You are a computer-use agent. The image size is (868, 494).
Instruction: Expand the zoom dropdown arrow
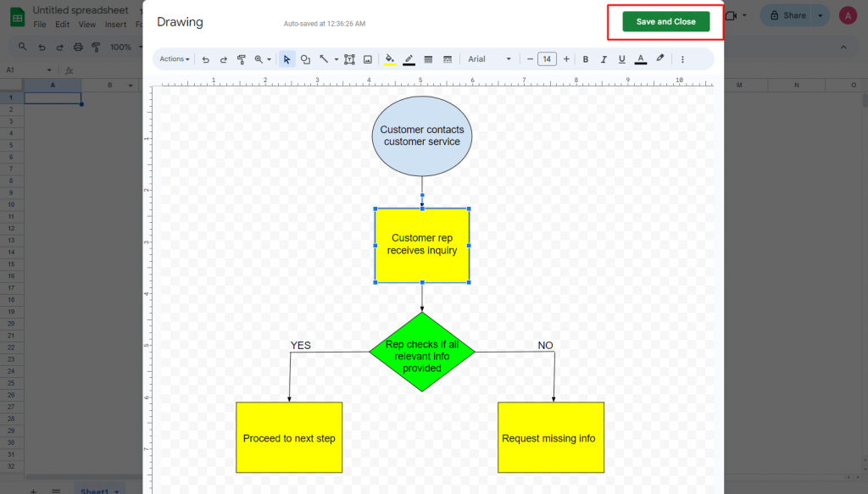[269, 59]
